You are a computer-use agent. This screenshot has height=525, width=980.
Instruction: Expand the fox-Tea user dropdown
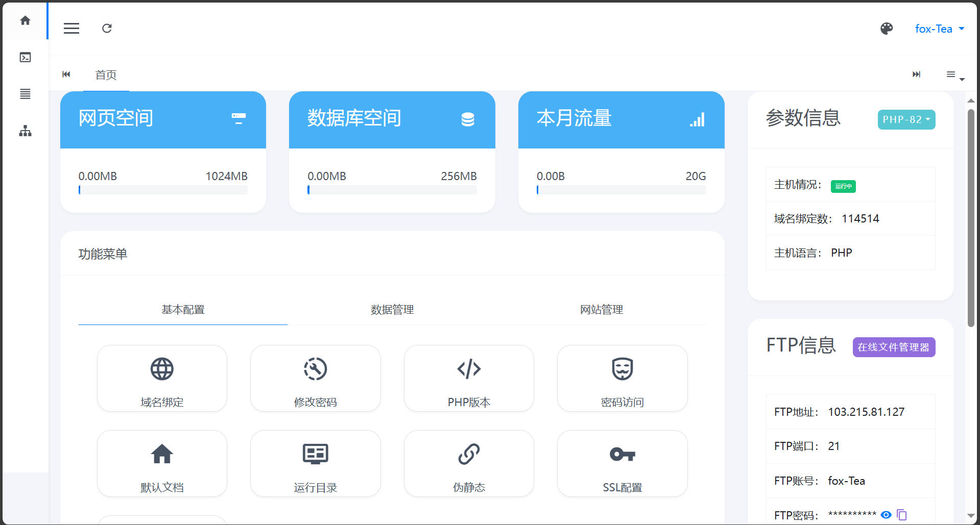tap(940, 29)
